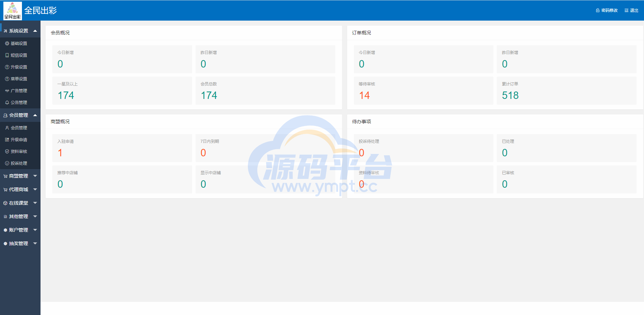Image resolution: width=644 pixels, height=315 pixels.
Task: Click the gear icon beside 账户管理
Action: (x=5, y=230)
